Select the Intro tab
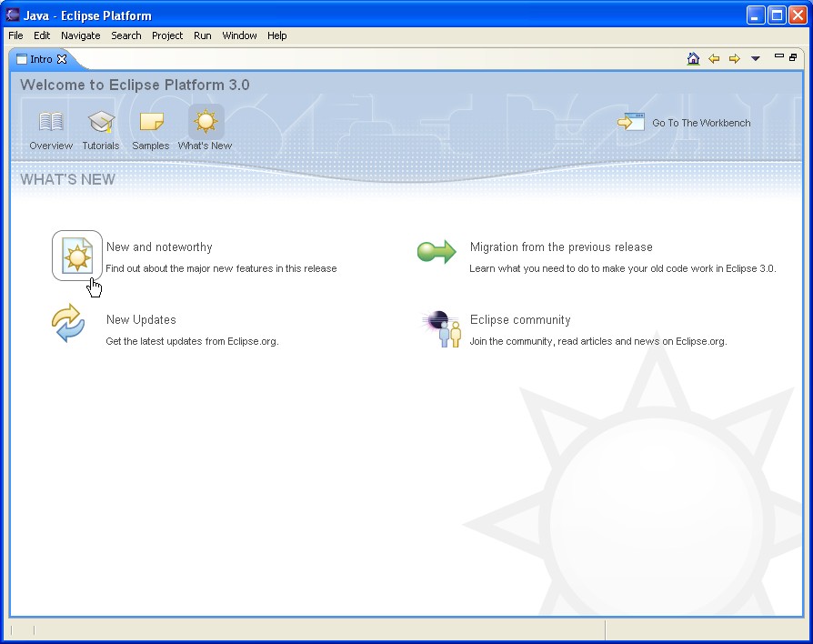813x644 pixels. (x=41, y=59)
